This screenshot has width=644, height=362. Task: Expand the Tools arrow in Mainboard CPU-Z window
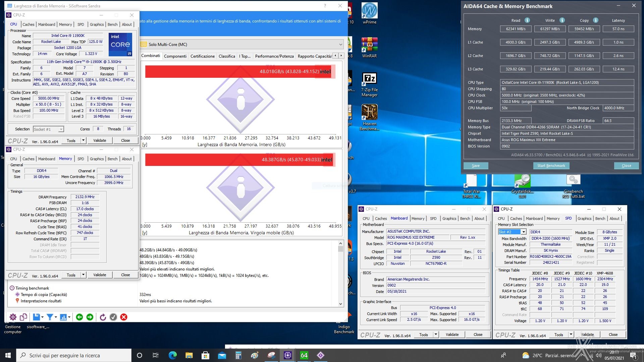click(x=436, y=335)
